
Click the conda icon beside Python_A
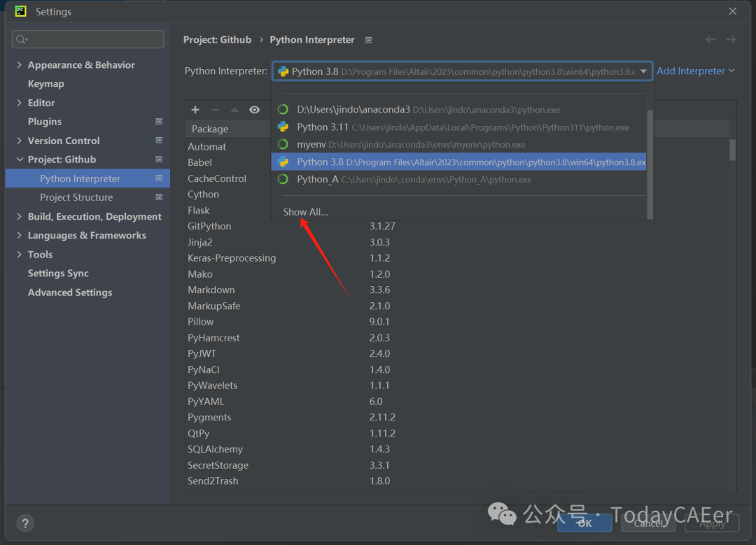point(283,179)
